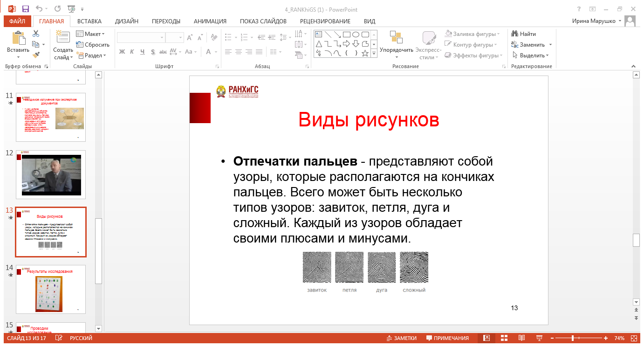Click the Undo arrow in the title bar

pyautogui.click(x=39, y=9)
